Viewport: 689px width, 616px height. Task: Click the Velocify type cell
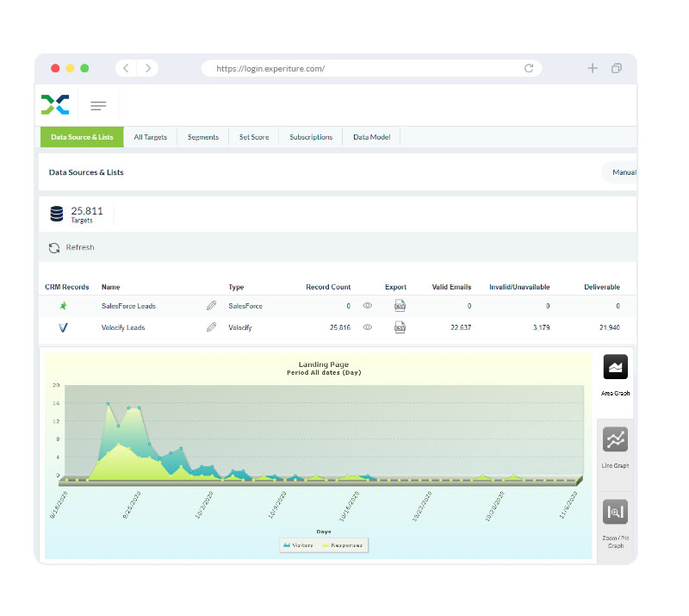point(240,327)
